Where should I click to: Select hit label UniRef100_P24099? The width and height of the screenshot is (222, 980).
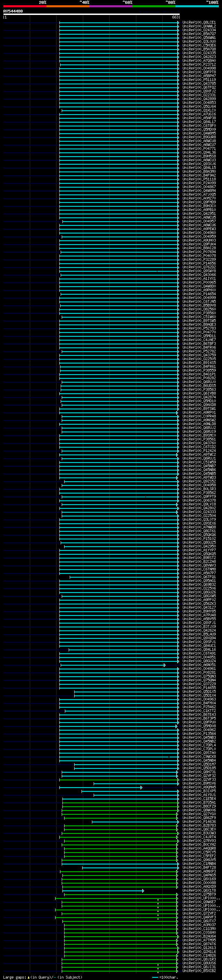point(199,183)
